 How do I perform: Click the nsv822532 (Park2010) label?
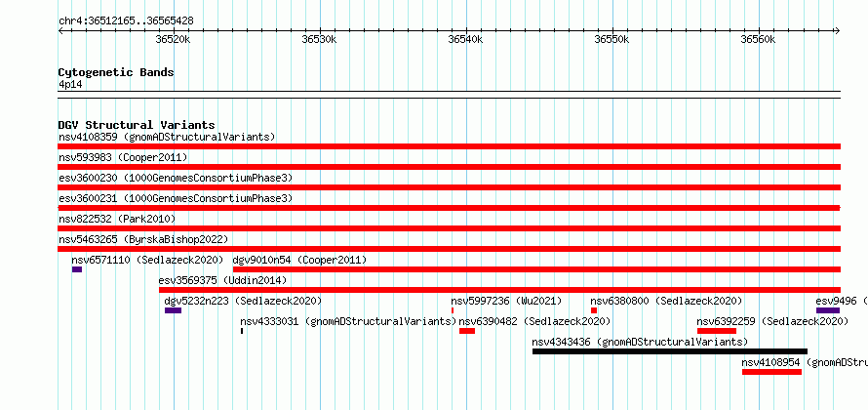(x=117, y=219)
